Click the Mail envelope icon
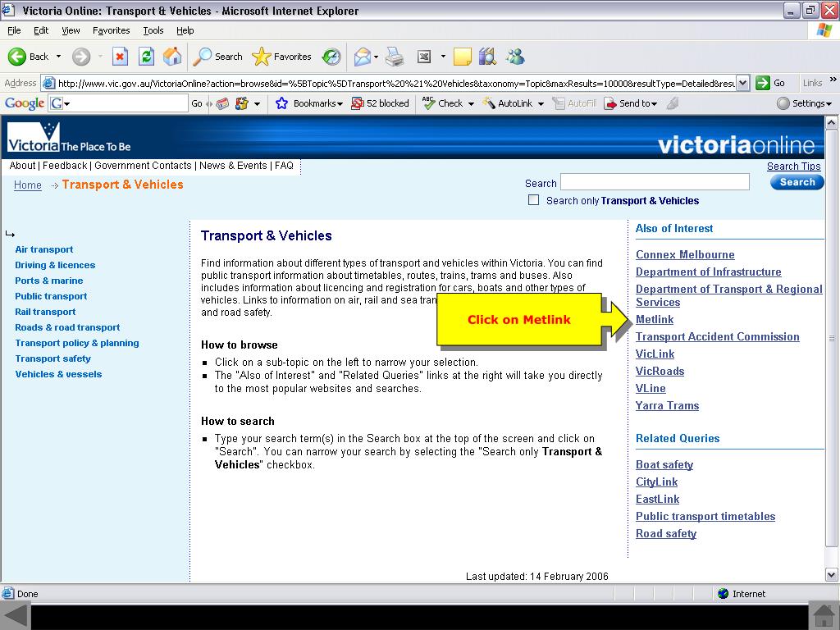Viewport: 840px width, 630px height. coord(363,57)
